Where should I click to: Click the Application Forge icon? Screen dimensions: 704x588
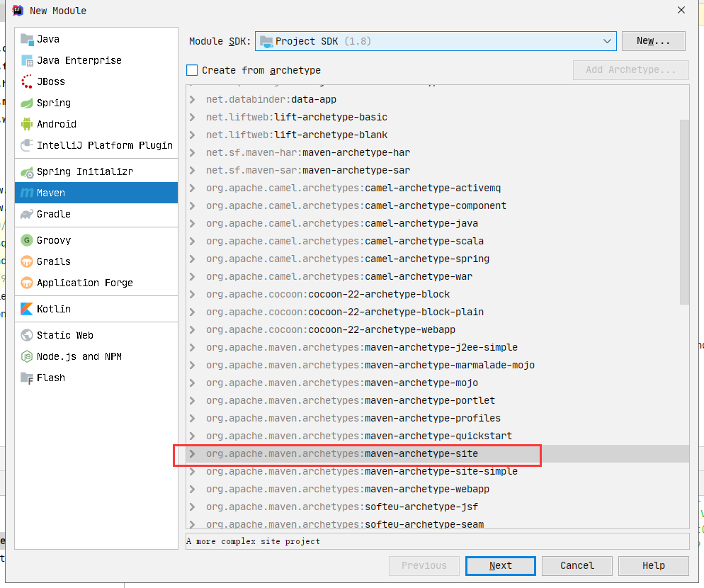[27, 283]
